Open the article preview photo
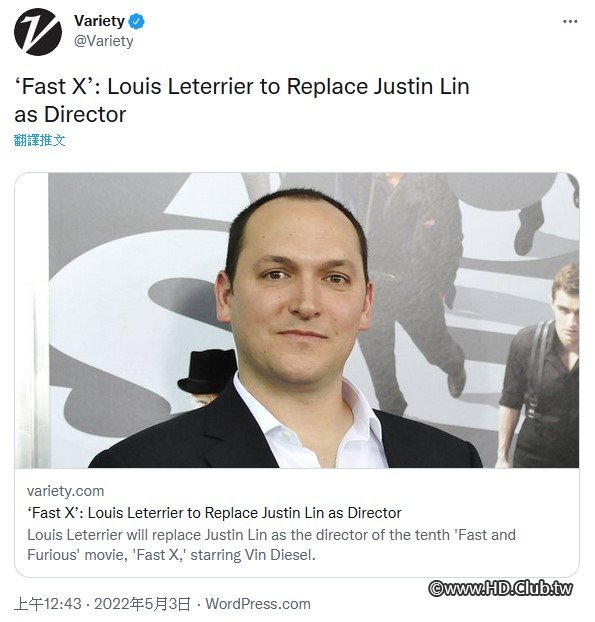Viewport: 595px width, 622px height. point(297,321)
